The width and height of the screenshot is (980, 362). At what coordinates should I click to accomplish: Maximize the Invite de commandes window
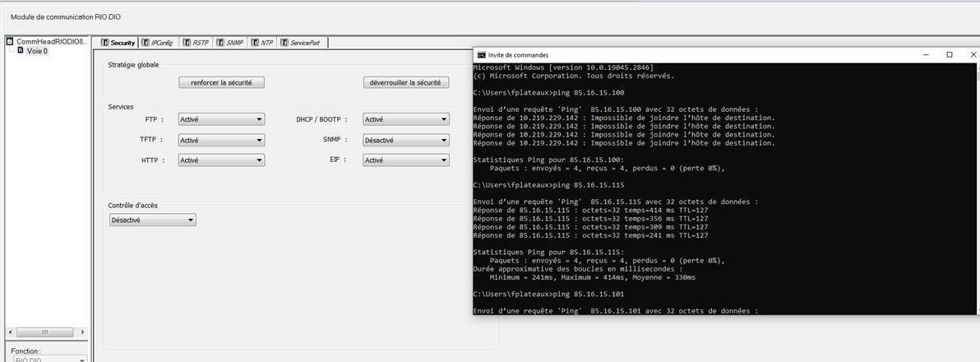(x=950, y=55)
